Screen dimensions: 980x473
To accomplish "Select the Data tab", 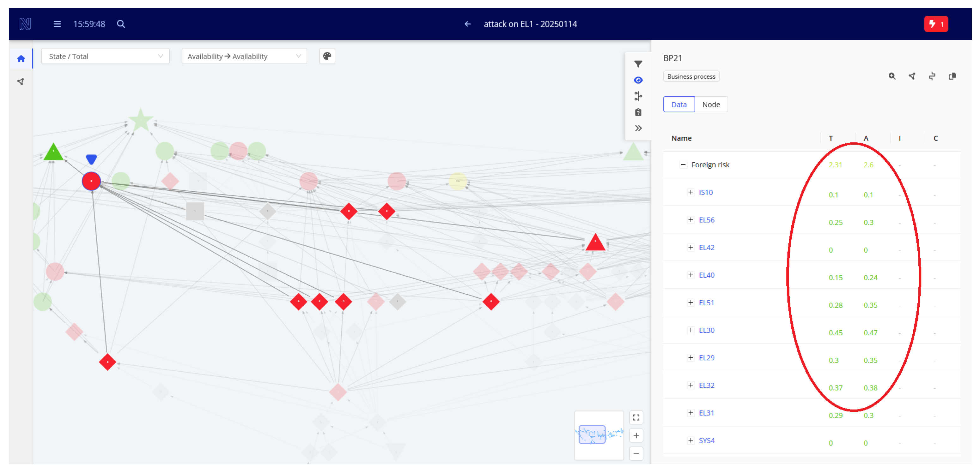I will [x=679, y=105].
